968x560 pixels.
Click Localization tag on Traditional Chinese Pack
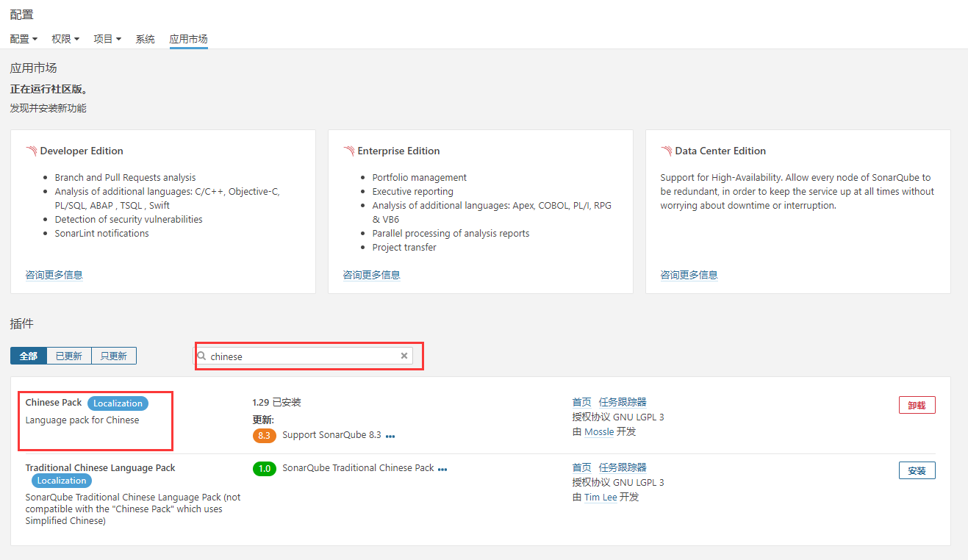click(x=62, y=481)
